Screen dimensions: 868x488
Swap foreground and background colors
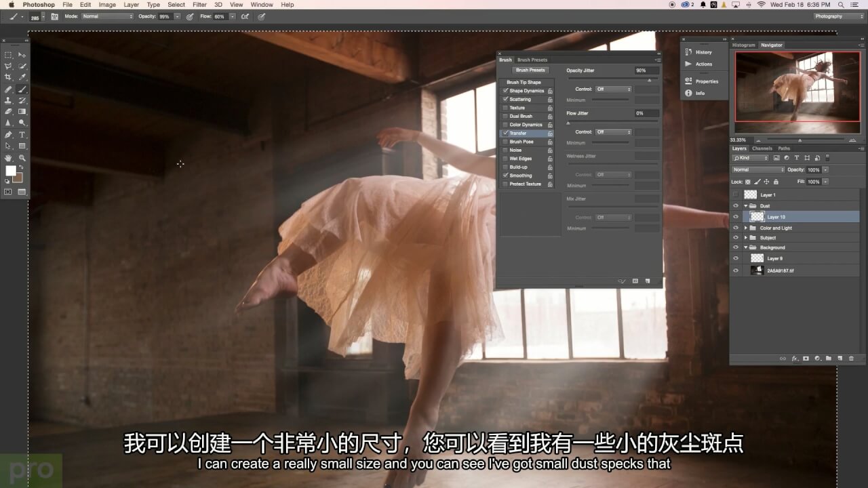point(21,167)
